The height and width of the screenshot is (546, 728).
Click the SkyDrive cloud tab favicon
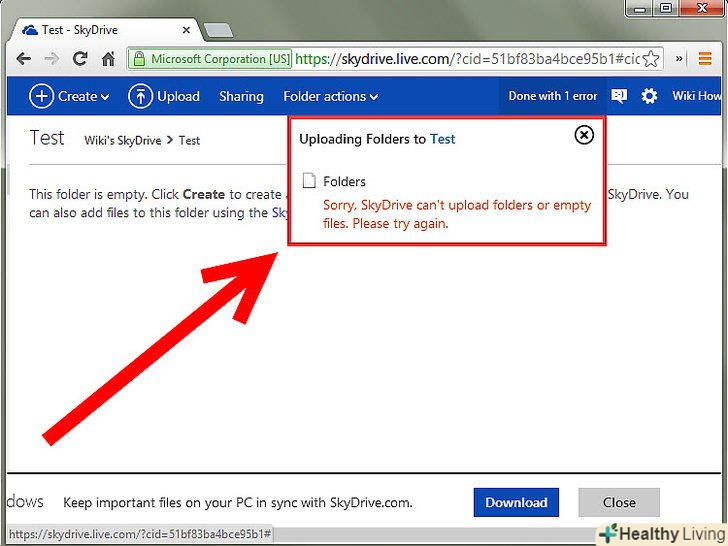30,30
